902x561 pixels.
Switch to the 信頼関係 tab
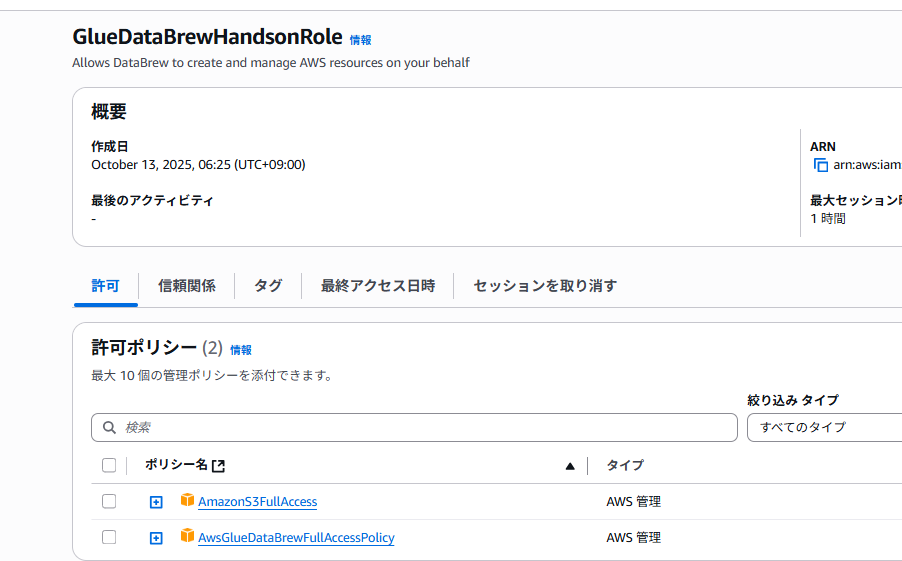(x=186, y=286)
